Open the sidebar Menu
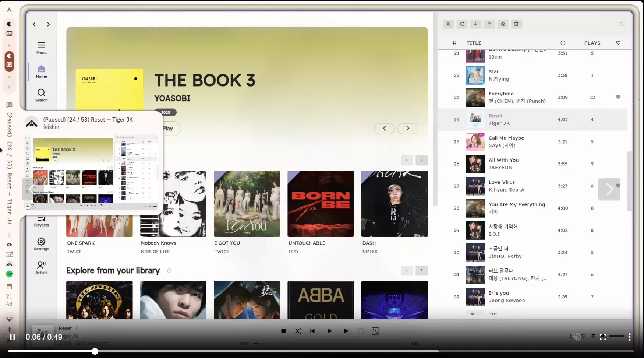644x358 pixels. point(41,48)
